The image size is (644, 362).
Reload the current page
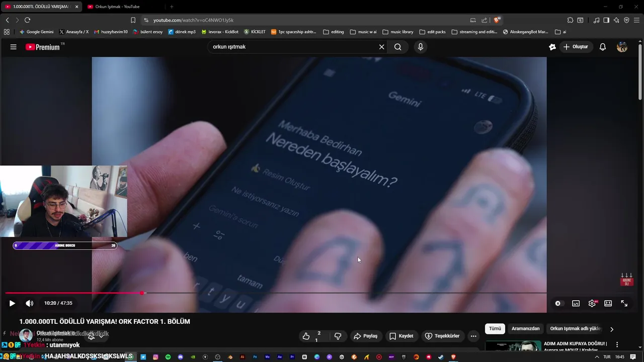pos(27,20)
